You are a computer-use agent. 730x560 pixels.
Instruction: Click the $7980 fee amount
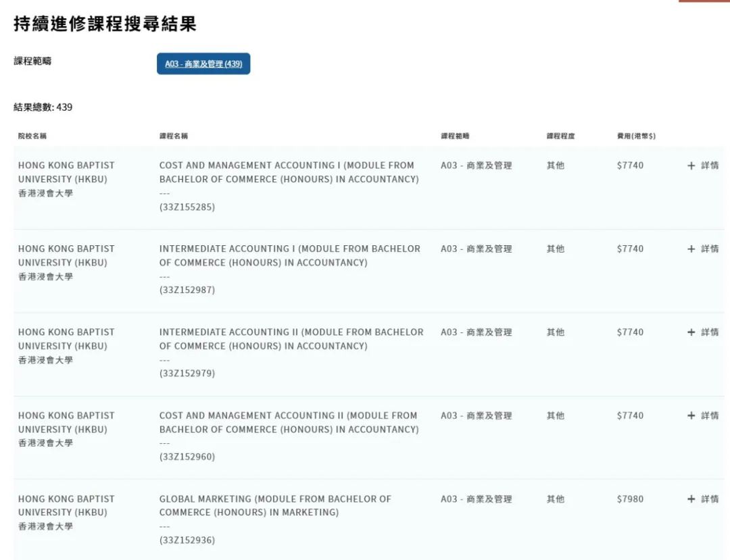click(x=630, y=499)
